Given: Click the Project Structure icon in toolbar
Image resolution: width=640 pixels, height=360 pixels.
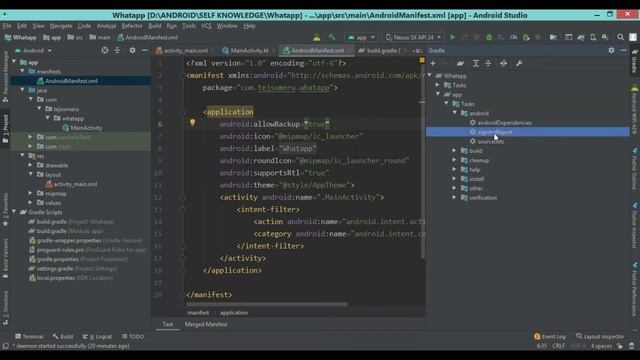Looking at the screenshot, I should (x=553, y=37).
